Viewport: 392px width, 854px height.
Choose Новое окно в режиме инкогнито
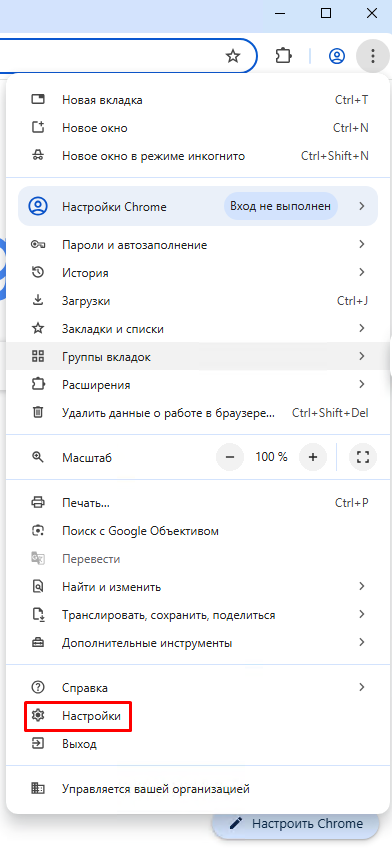pos(198,156)
